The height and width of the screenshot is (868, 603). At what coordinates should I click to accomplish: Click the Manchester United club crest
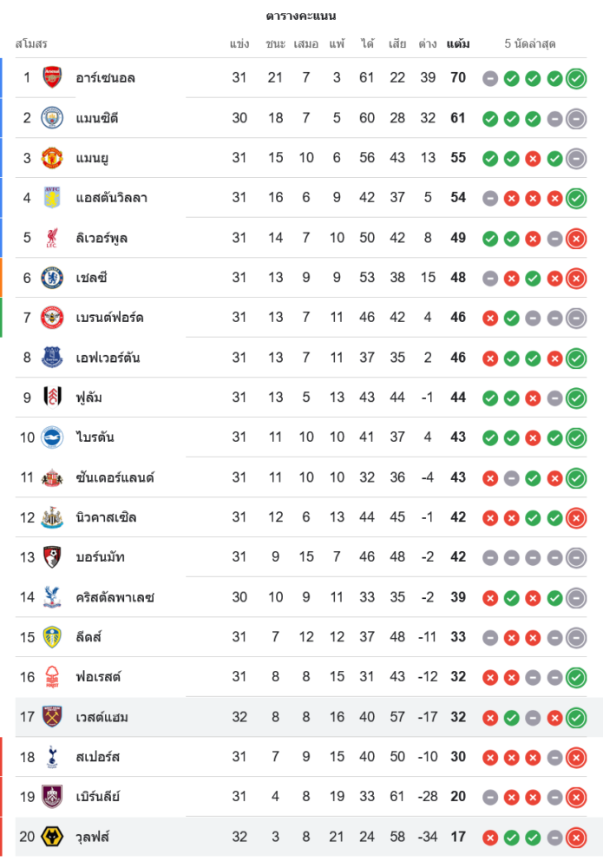click(x=52, y=158)
